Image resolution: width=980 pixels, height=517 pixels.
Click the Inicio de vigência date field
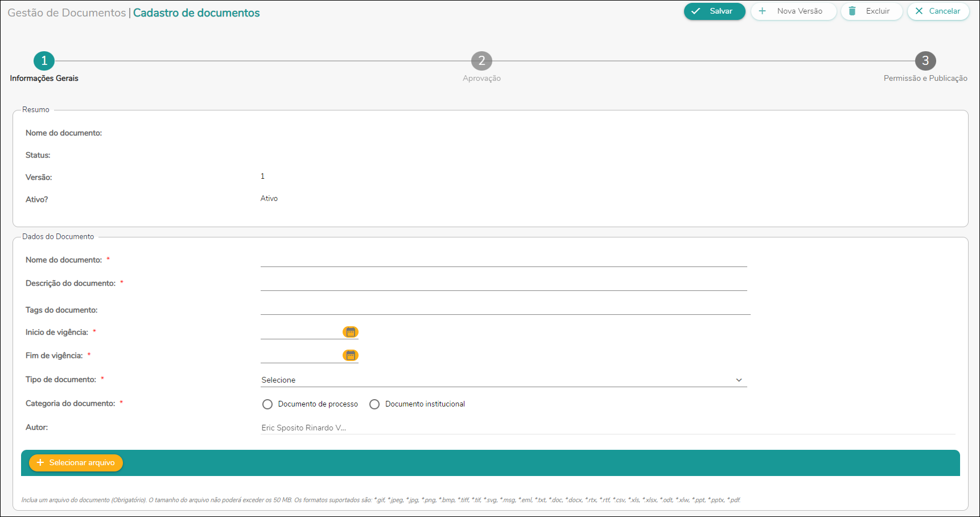click(300, 332)
